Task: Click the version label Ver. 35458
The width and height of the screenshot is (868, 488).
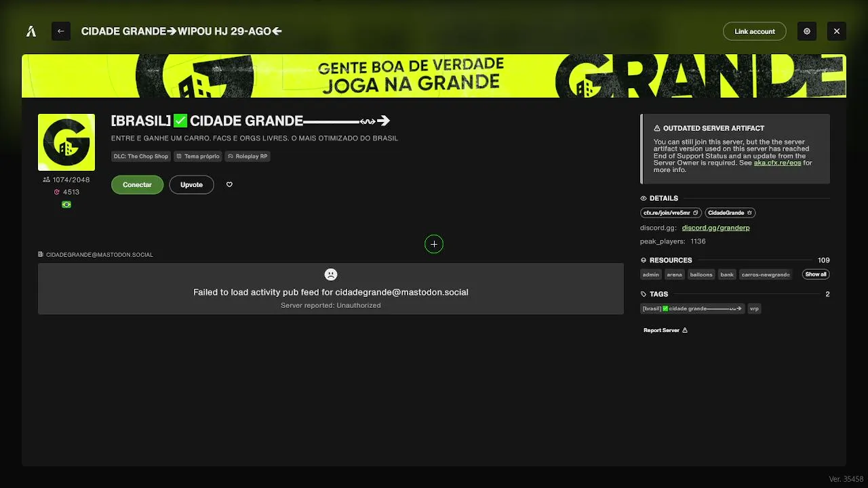Action: point(846,479)
